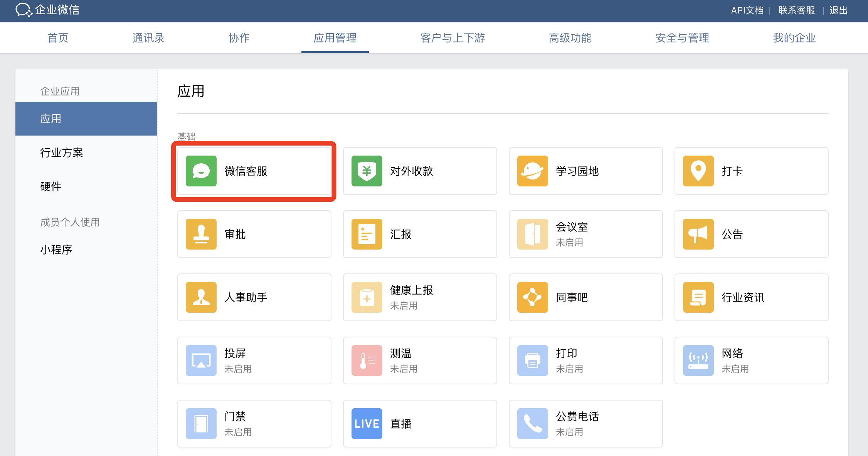Open the 学习园地 app label
Screen dimensions: 868x456
[x=577, y=171]
